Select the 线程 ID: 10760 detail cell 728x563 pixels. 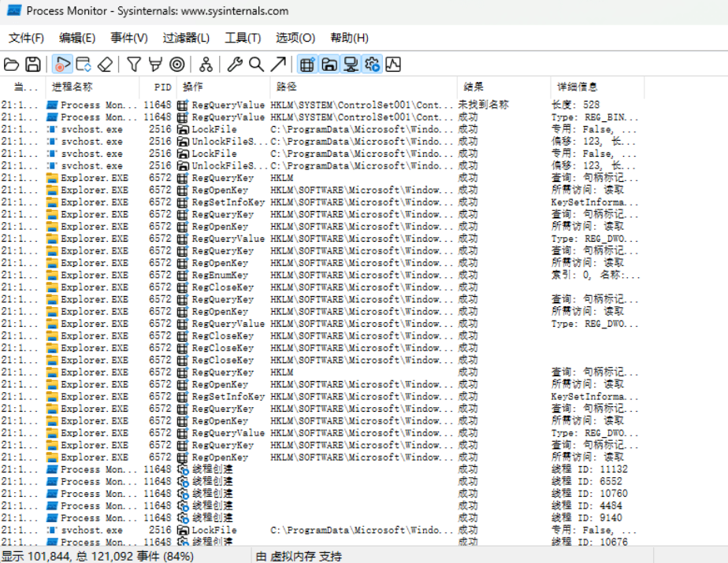pyautogui.click(x=589, y=494)
